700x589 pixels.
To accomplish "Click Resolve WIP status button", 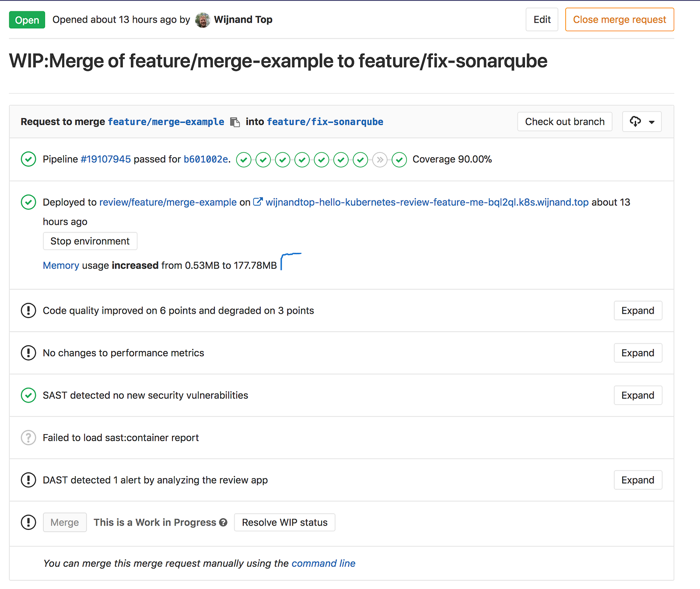I will (x=284, y=522).
